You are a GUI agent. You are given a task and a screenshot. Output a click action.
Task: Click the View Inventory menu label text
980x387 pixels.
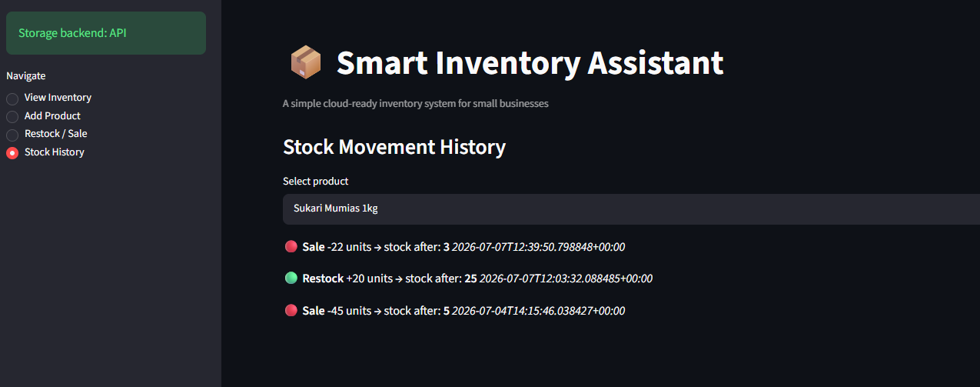click(58, 98)
